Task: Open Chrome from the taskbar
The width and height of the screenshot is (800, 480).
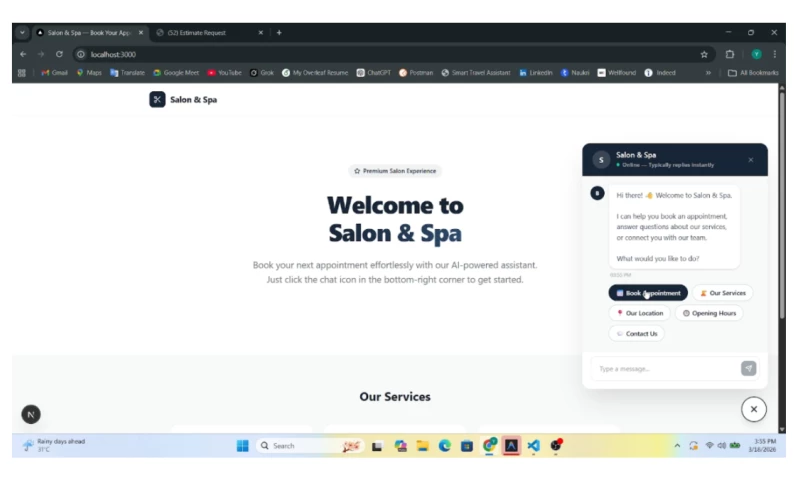Action: (x=489, y=446)
